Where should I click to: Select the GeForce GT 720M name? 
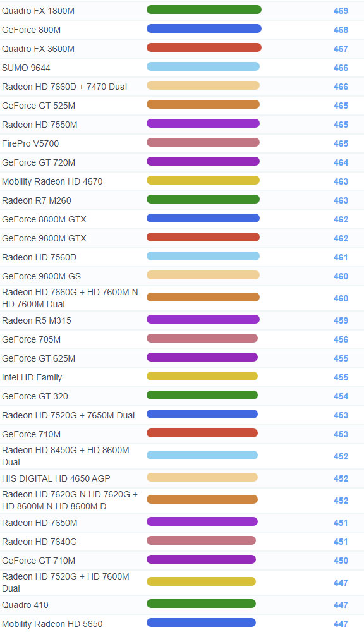39,162
